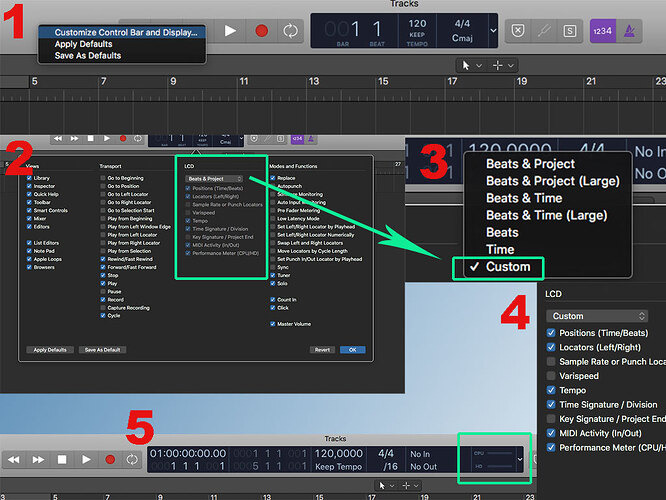The width and height of the screenshot is (666, 500).
Task: Click the Revert button in the dialog
Action: coord(322,350)
